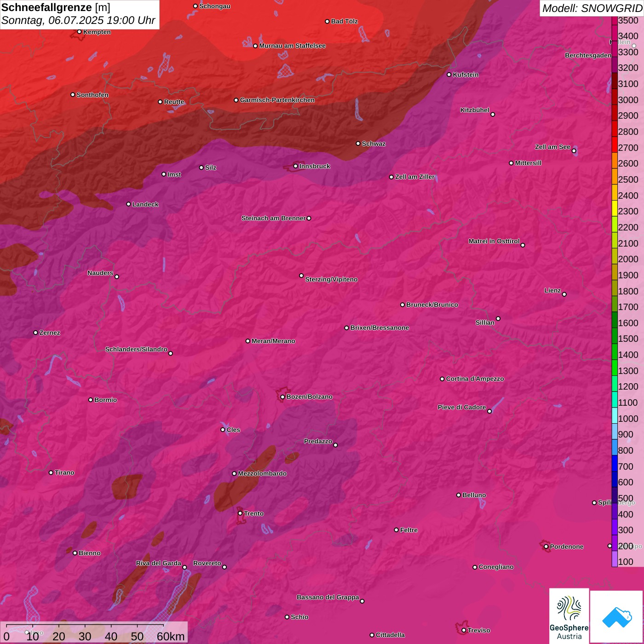Click the Steinach am Brenner label
Image resolution: width=644 pixels, height=644 pixels.
click(x=274, y=218)
